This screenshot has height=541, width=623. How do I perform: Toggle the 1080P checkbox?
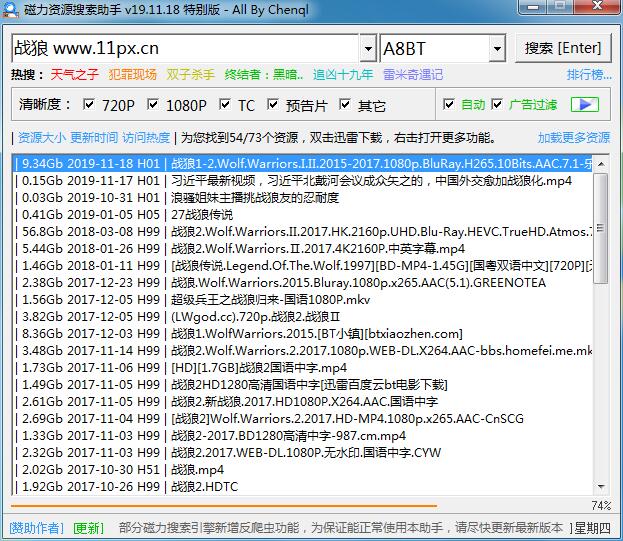tap(153, 104)
